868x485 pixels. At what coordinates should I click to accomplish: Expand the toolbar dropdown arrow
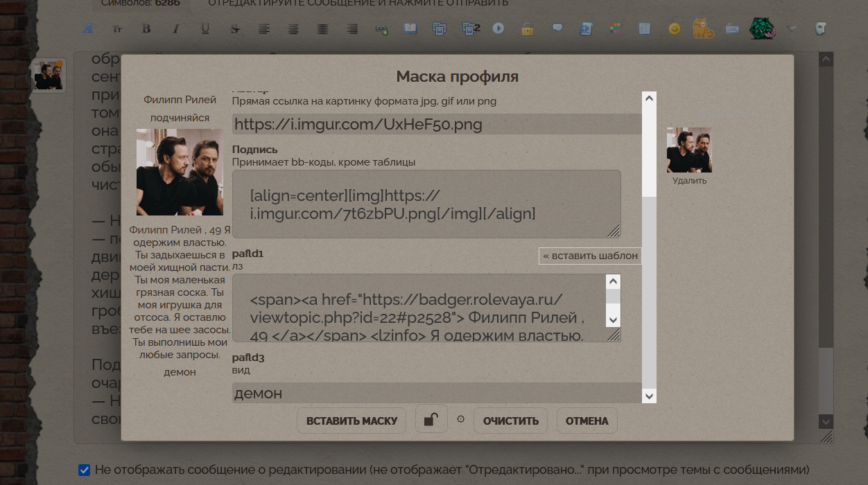(792, 29)
